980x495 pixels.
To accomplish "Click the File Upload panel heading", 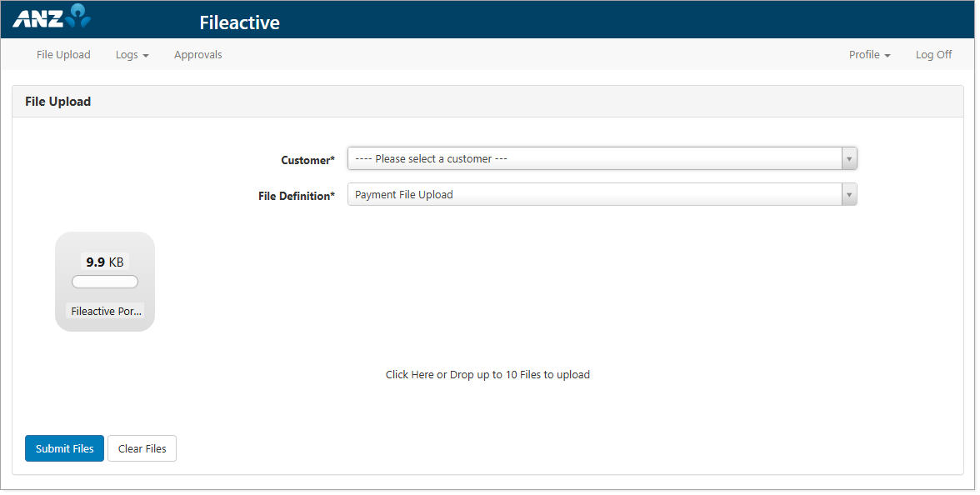I will pyautogui.click(x=57, y=101).
